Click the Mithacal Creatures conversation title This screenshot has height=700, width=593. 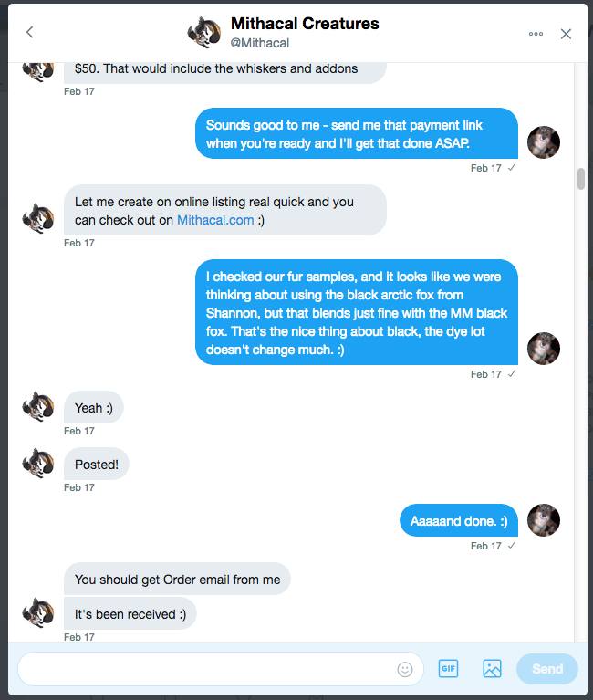(x=305, y=24)
